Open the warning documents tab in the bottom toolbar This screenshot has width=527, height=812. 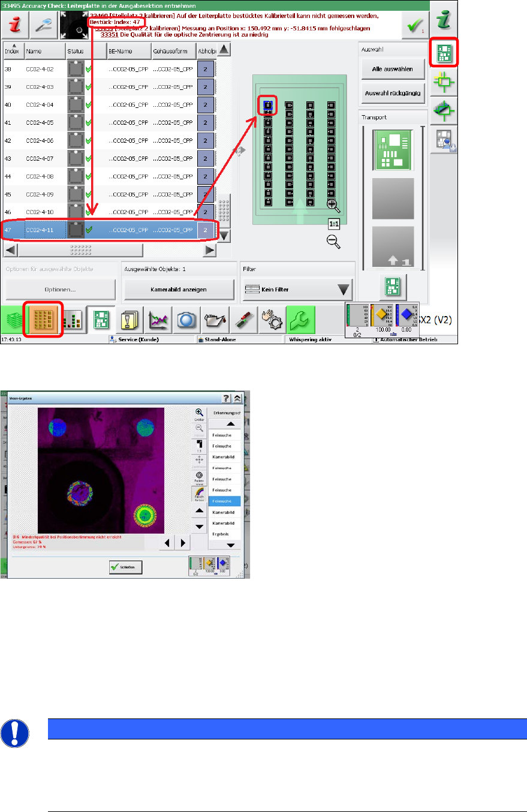[x=130, y=319]
